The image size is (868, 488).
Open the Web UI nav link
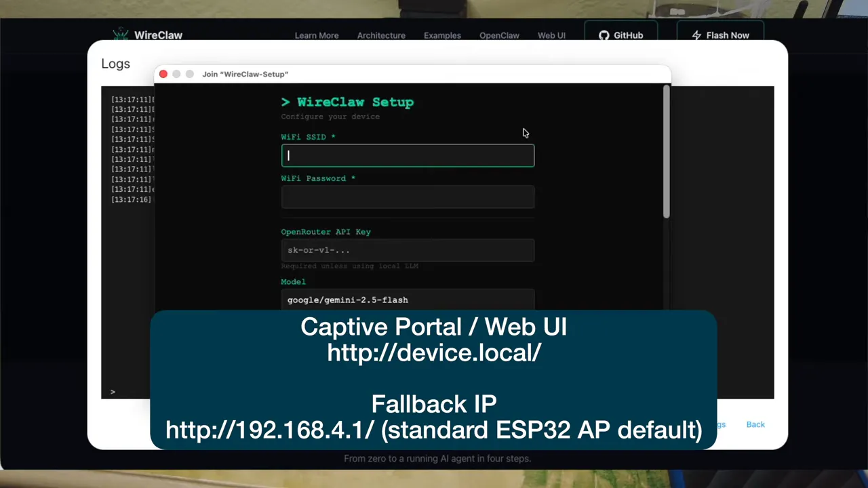(x=551, y=35)
